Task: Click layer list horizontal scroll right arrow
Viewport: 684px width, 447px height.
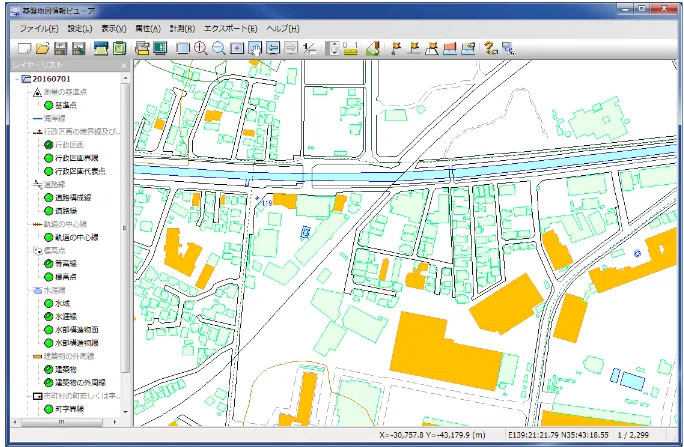Action: point(115,422)
